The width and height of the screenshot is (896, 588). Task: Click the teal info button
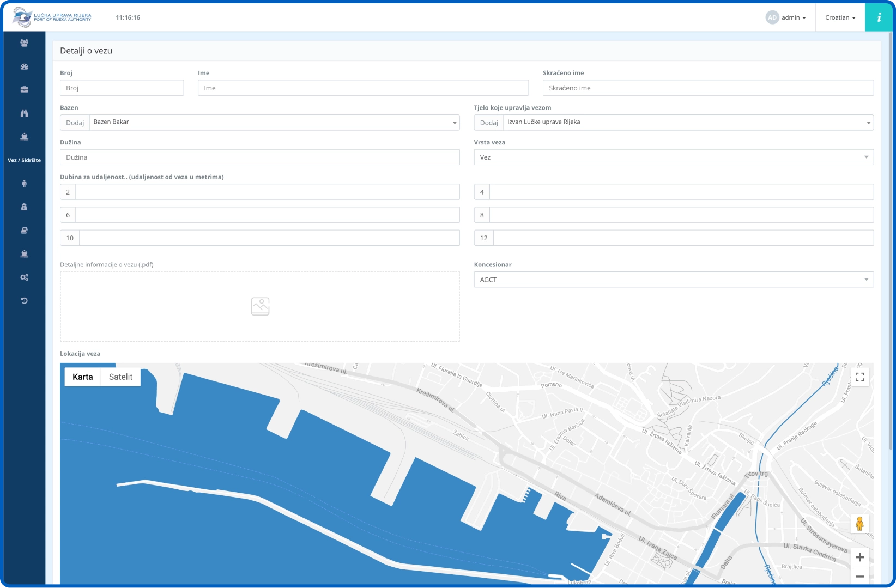pyautogui.click(x=879, y=17)
